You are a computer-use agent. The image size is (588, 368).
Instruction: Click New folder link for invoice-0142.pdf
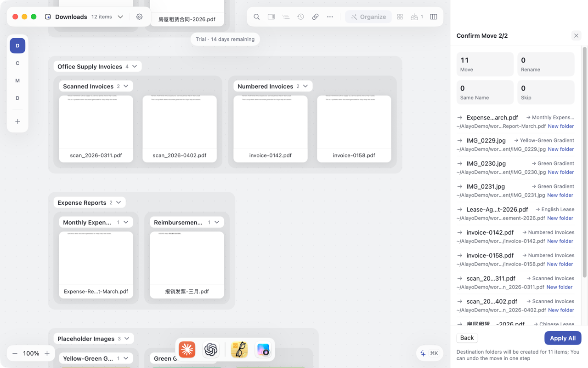(x=560, y=241)
